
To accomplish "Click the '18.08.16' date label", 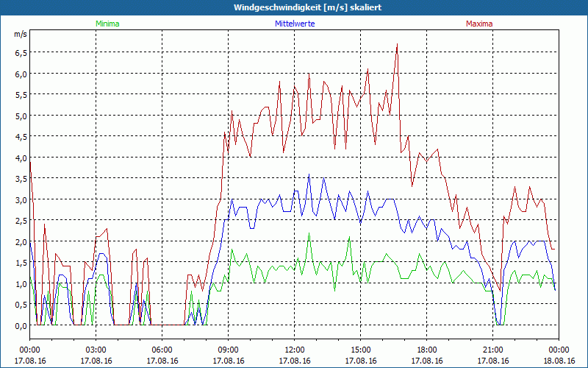I will click(x=559, y=361).
